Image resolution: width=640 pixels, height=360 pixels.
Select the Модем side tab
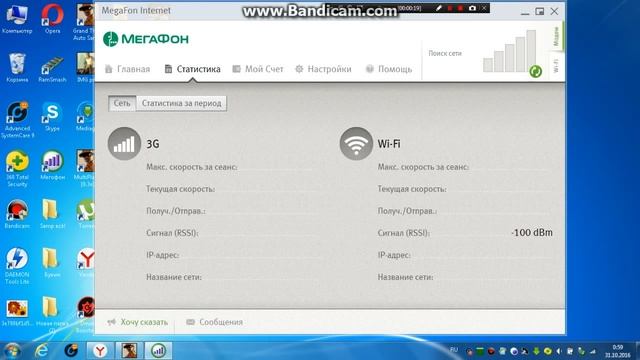[556, 36]
